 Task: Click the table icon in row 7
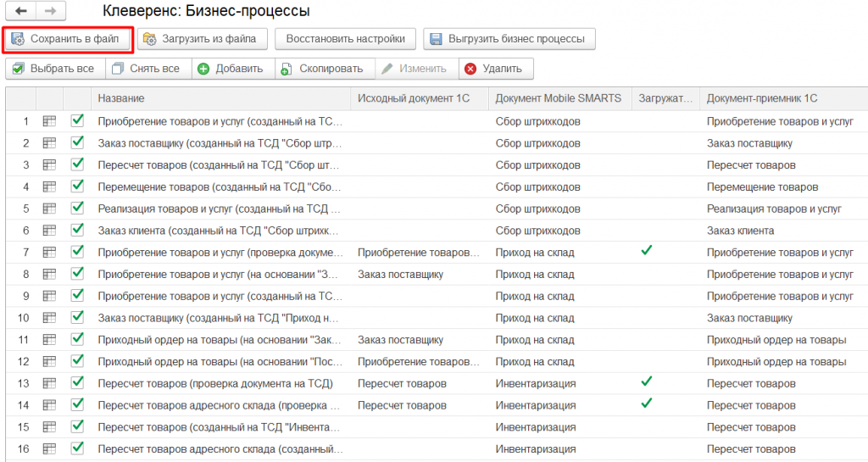(49, 253)
